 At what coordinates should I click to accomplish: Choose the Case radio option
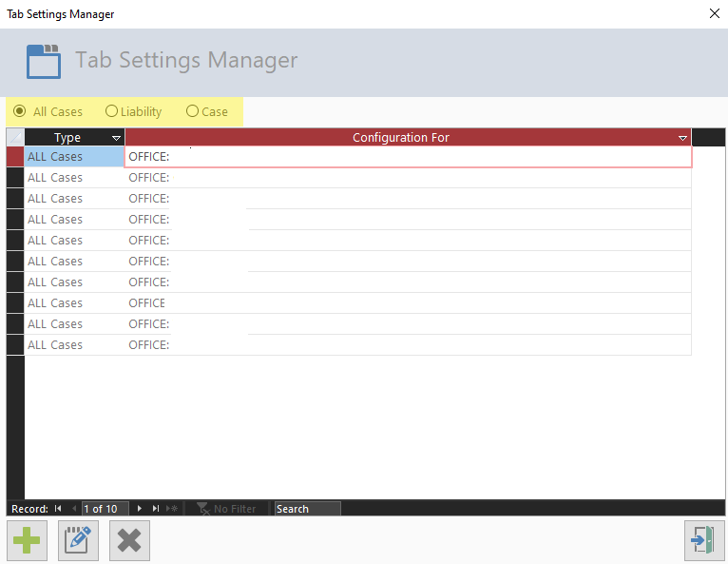click(192, 111)
